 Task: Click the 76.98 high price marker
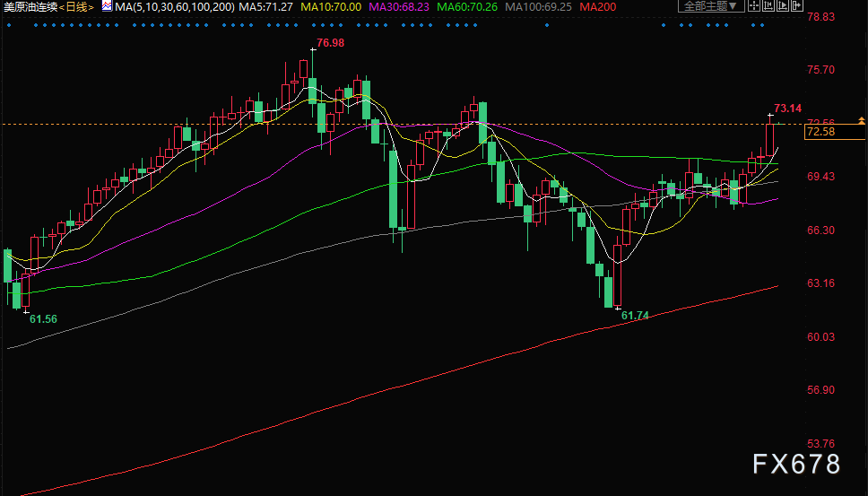click(x=330, y=43)
